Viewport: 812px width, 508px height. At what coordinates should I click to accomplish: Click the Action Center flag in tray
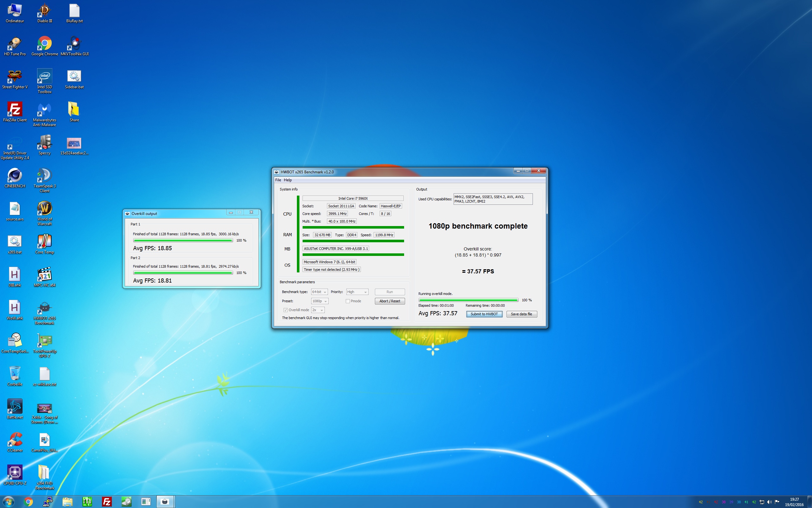[x=777, y=502]
